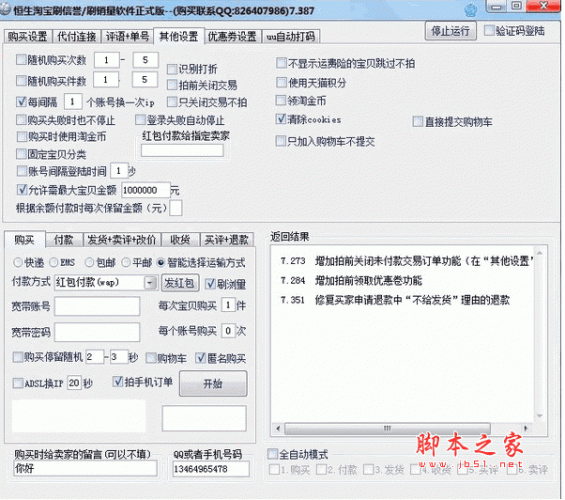
Task: Toggle the 每间隔 checkbox
Action: tap(21, 102)
